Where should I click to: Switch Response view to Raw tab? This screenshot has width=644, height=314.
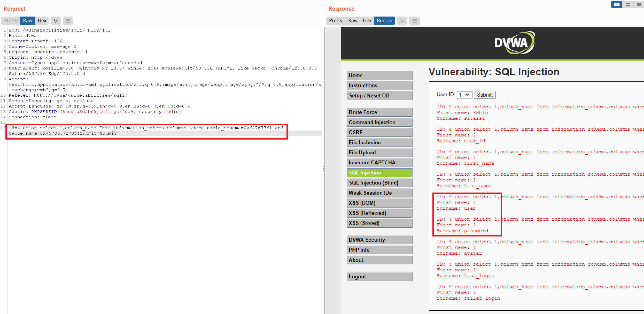(353, 21)
